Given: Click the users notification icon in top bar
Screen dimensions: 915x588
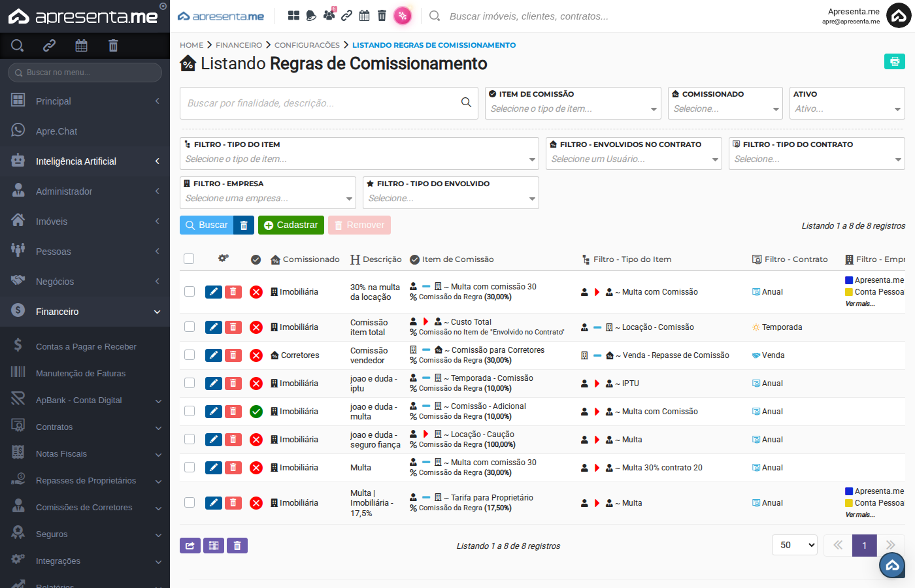Looking at the screenshot, I should pyautogui.click(x=329, y=14).
